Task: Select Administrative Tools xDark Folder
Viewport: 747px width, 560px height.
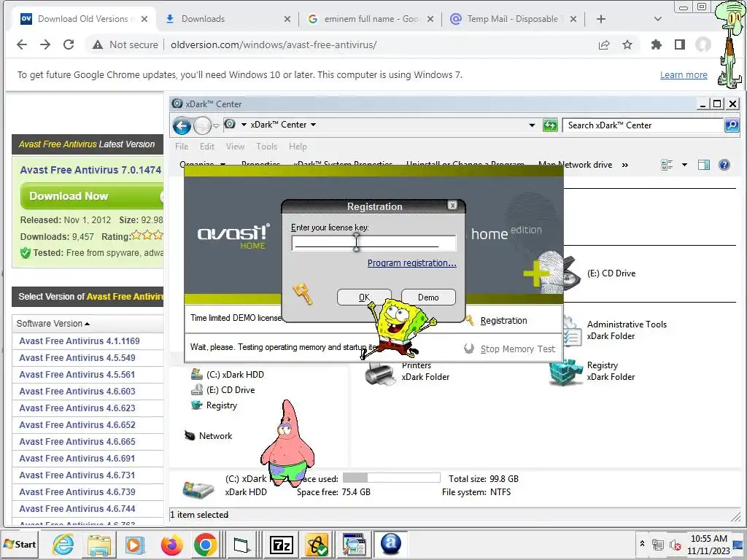Action: tap(627, 330)
